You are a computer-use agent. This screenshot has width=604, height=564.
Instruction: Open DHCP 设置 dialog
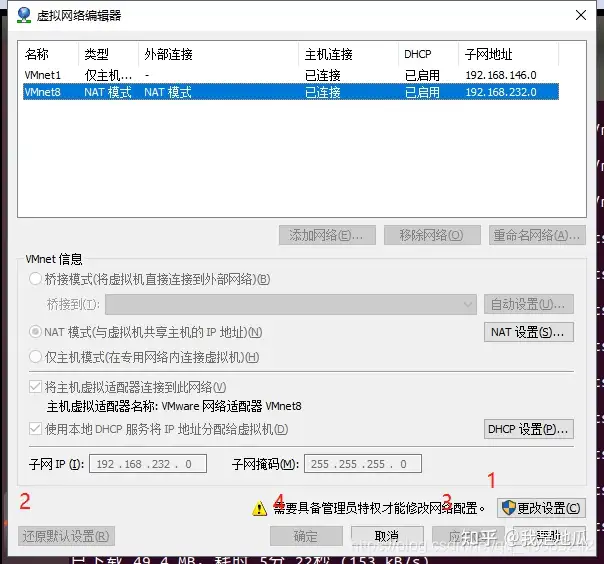point(528,429)
